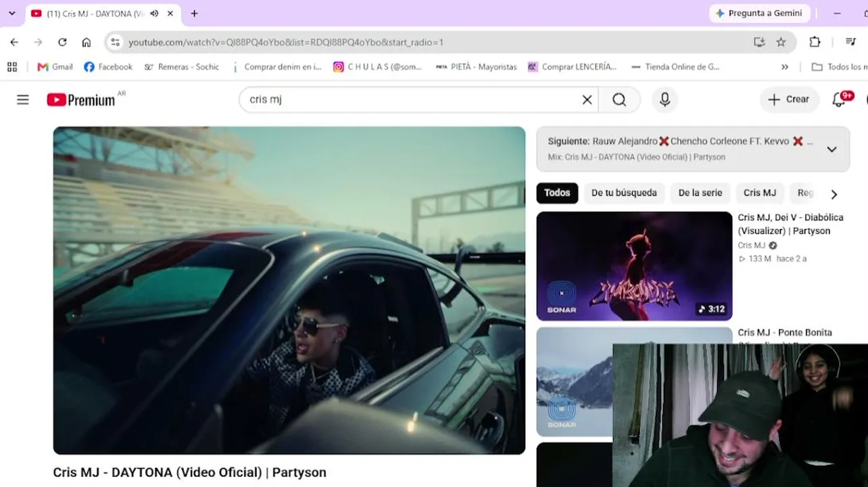The height and width of the screenshot is (487, 868).
Task: Expand the Siguiente mix playlist panel
Action: [x=832, y=149]
